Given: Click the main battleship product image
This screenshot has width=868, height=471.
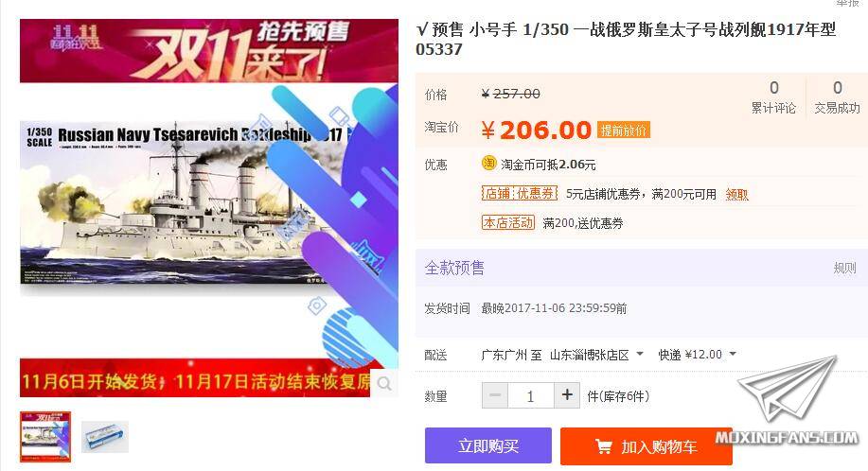Looking at the screenshot, I should point(208,207).
